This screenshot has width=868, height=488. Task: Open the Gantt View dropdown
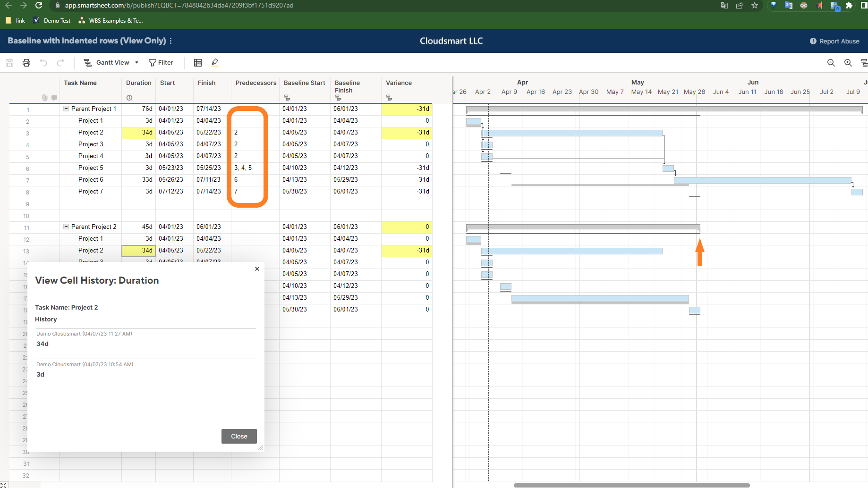pos(136,62)
